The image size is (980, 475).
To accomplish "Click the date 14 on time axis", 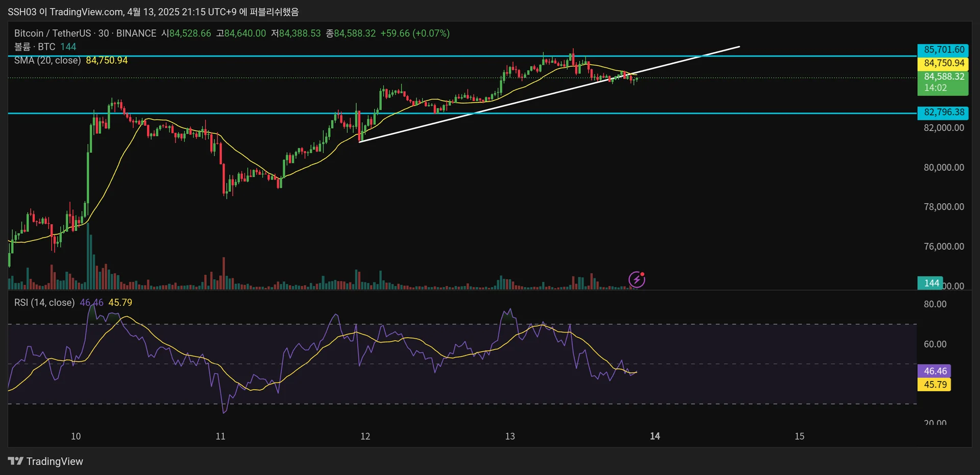I will 655,436.
